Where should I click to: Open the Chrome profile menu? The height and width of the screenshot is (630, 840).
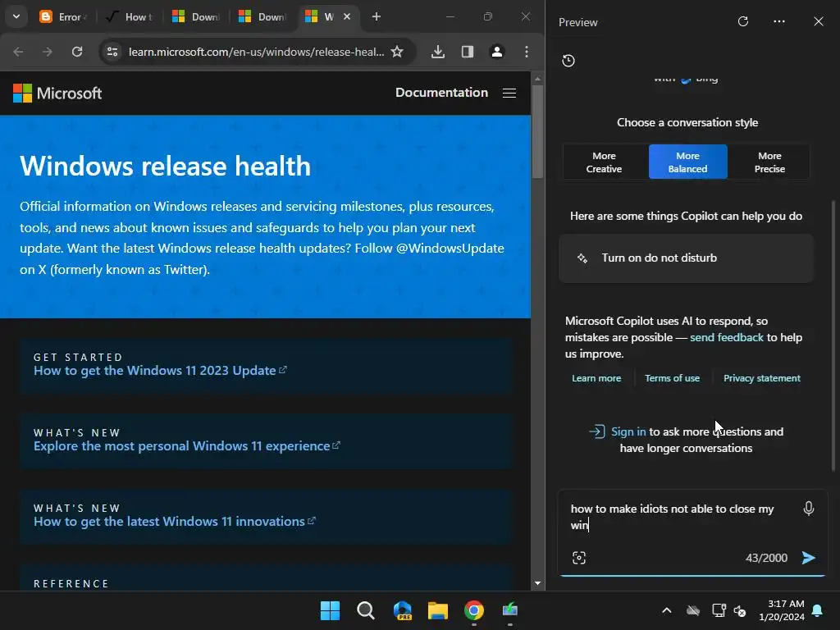496,52
